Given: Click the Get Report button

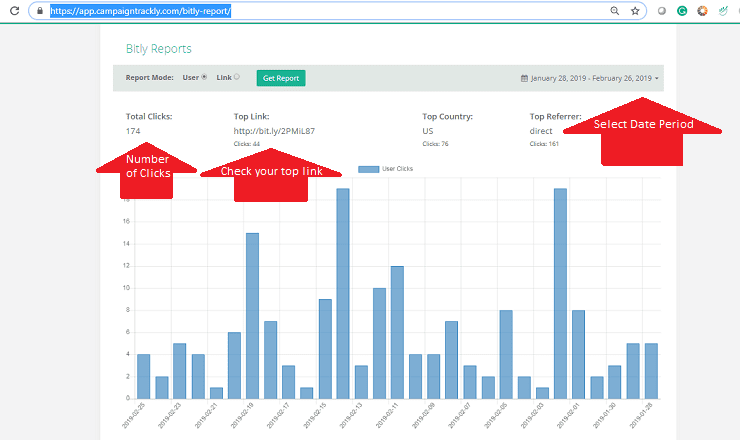Looking at the screenshot, I should [281, 78].
